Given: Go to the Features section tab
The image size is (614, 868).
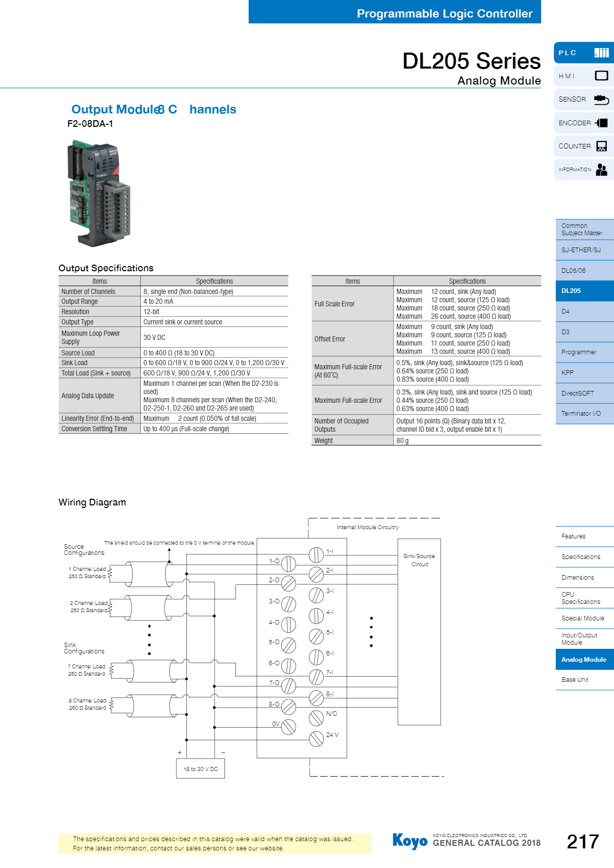Looking at the screenshot, I should point(585,536).
